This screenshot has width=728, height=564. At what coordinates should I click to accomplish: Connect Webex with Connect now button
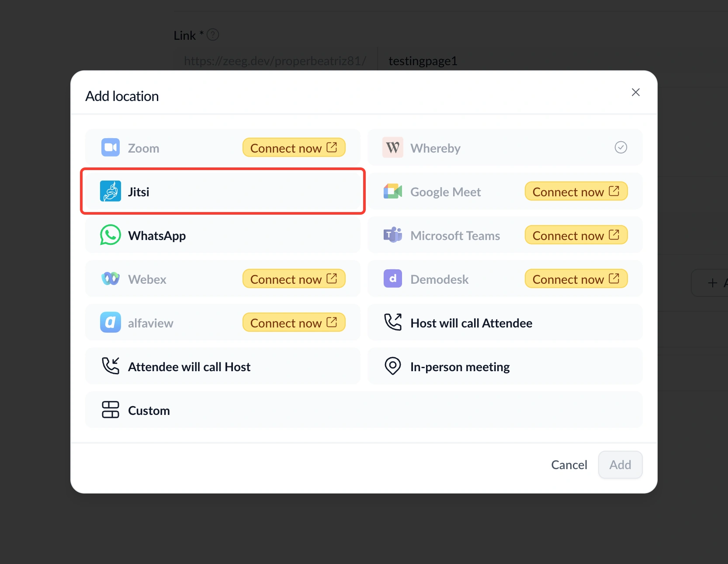pyautogui.click(x=294, y=279)
